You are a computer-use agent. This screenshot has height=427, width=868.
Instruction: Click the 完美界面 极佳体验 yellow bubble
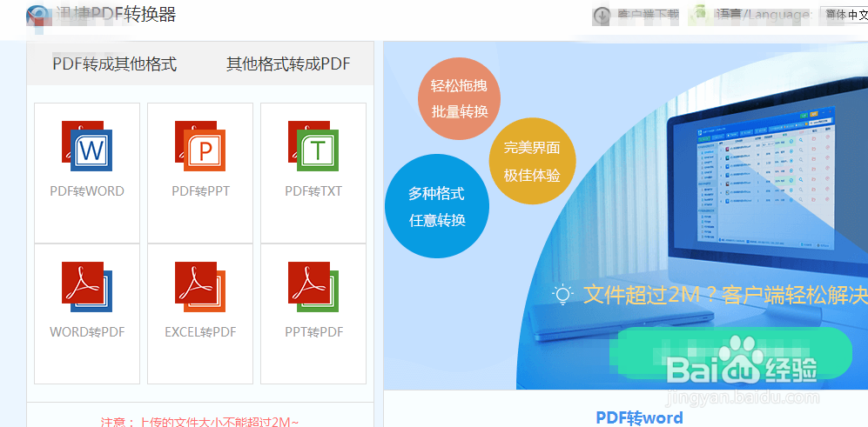[x=532, y=161]
